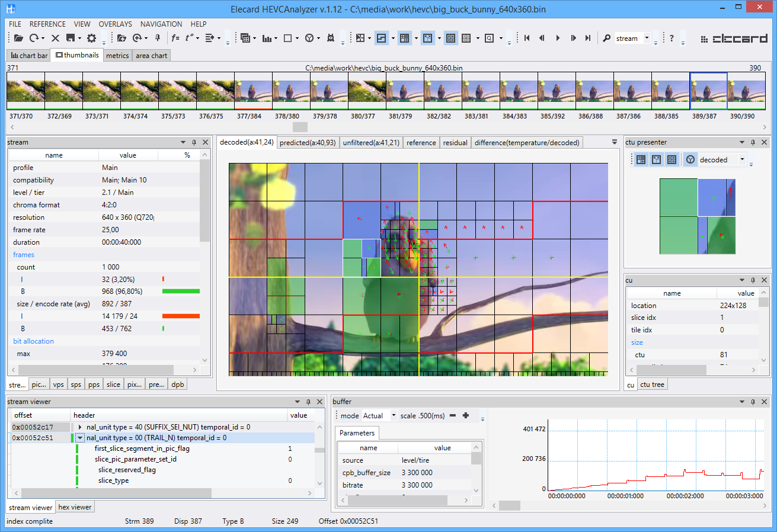Screen dimensions: 777x532
Task: Click the question mark help icon
Action: tap(672, 38)
